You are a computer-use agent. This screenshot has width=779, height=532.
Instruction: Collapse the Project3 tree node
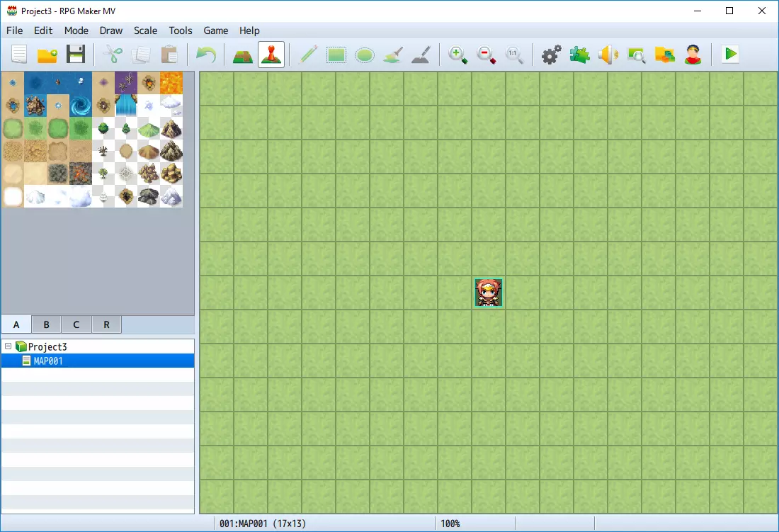(8, 346)
